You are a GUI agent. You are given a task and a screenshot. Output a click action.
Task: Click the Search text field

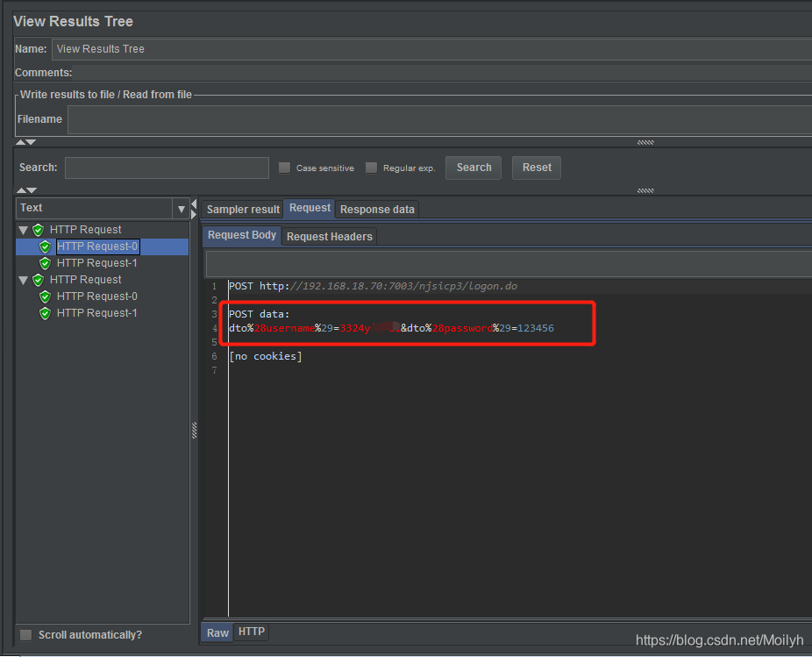click(x=167, y=168)
